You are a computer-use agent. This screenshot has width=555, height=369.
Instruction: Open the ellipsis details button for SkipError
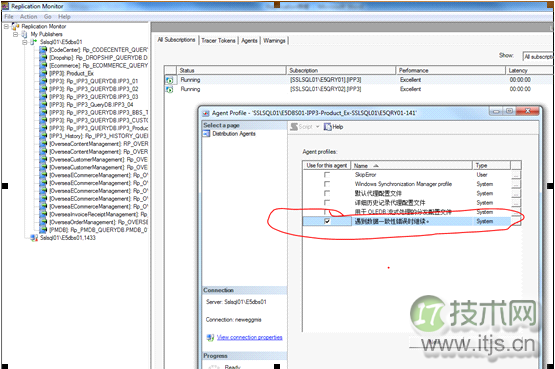point(516,175)
